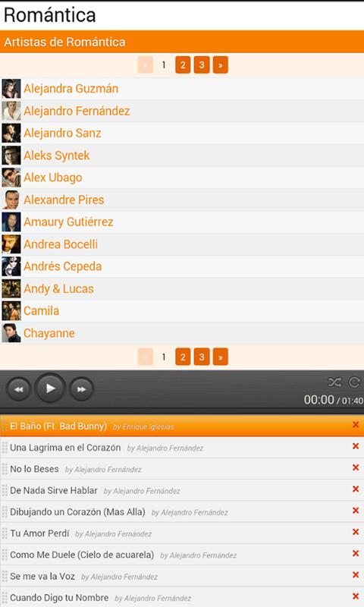Viewport: 364px width, 607px height.
Task: Toggle repeat playback mode
Action: point(354,382)
